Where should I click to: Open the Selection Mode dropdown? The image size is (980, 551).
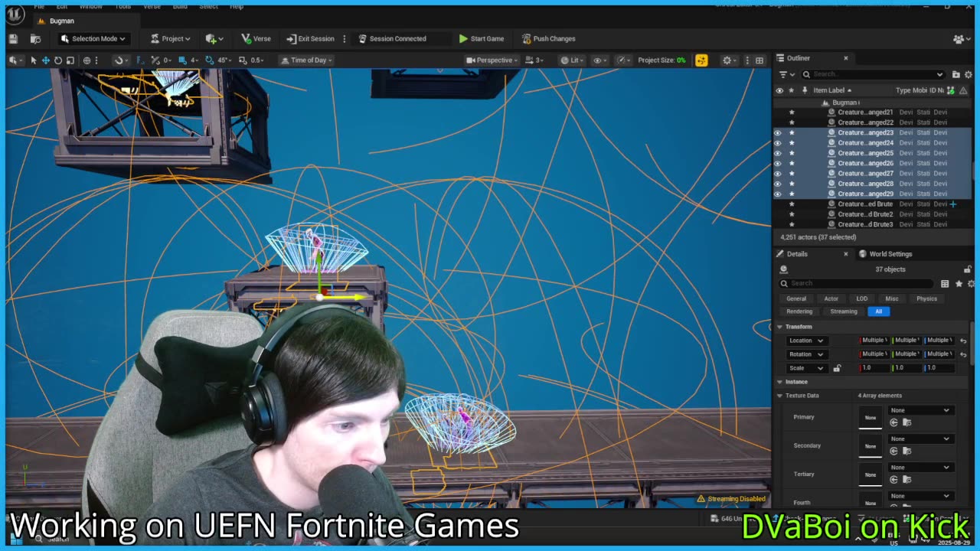[93, 38]
